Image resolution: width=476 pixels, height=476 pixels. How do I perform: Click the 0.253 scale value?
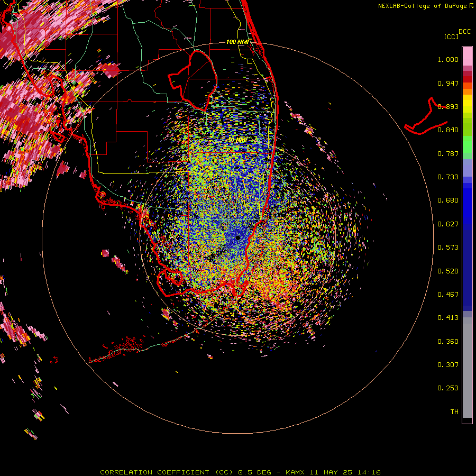click(x=448, y=388)
